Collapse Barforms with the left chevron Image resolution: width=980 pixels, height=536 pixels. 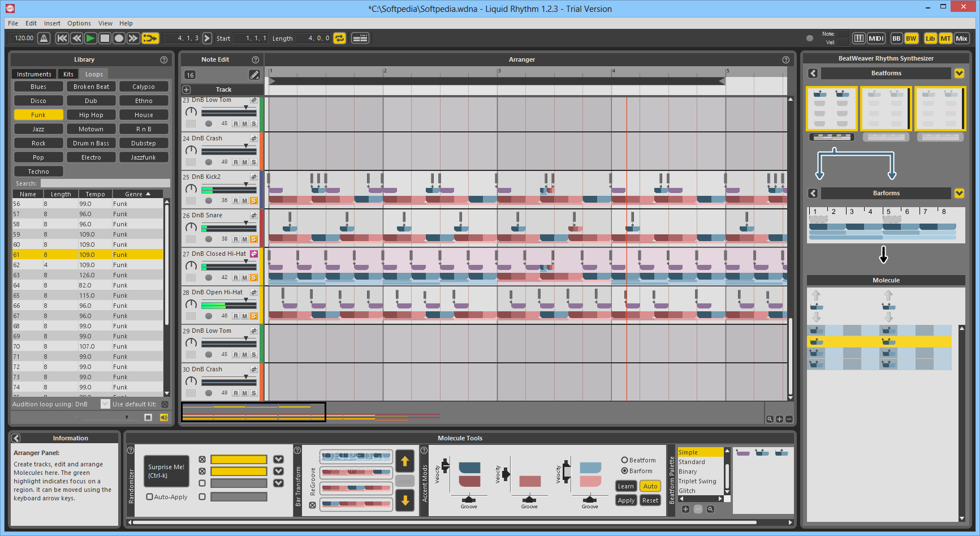tap(813, 193)
